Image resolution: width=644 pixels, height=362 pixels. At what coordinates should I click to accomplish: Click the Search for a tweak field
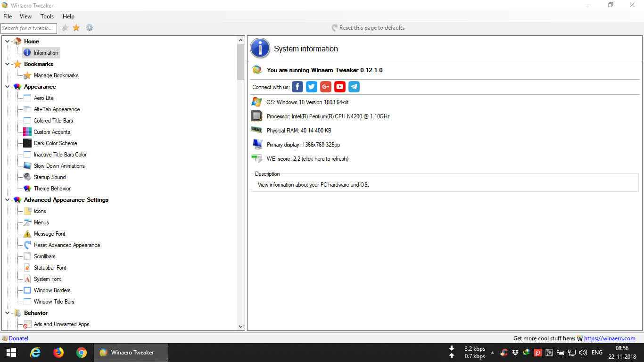29,28
